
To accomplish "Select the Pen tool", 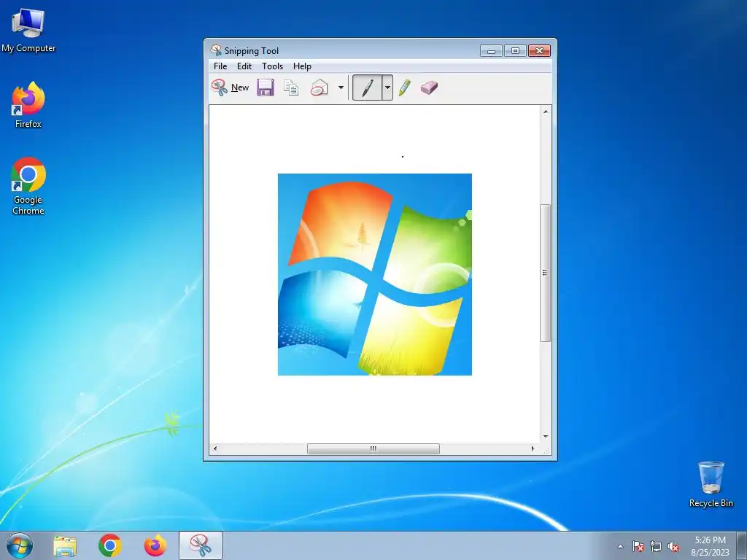I will click(x=367, y=87).
